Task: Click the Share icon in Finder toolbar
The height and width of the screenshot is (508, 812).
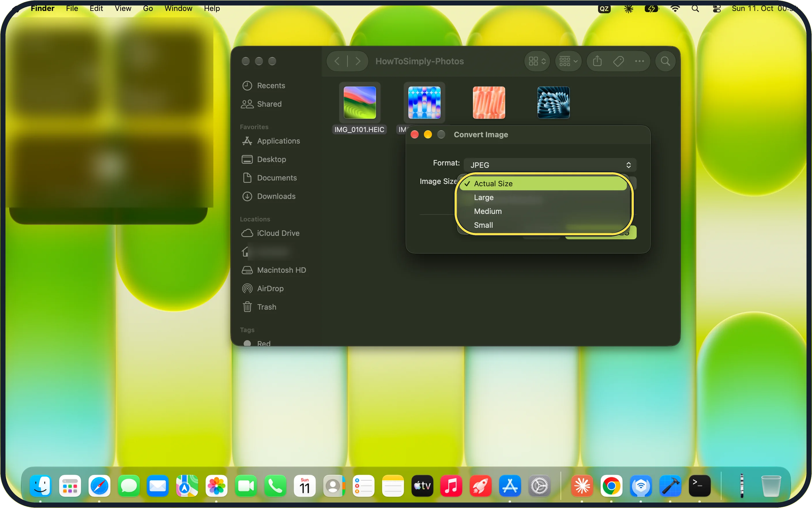Action: (x=597, y=61)
